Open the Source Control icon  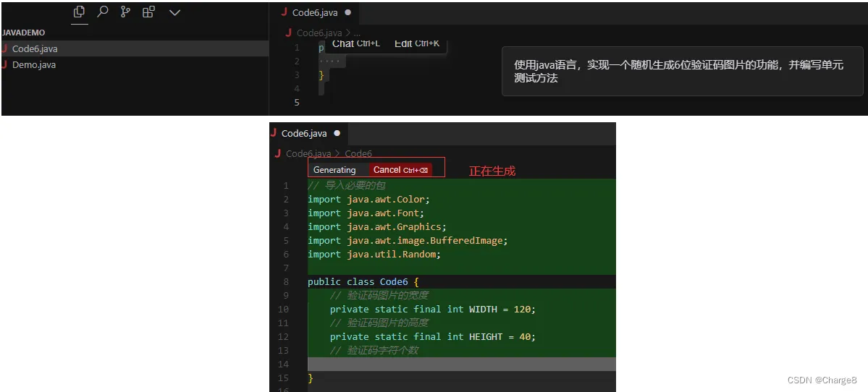coord(125,12)
